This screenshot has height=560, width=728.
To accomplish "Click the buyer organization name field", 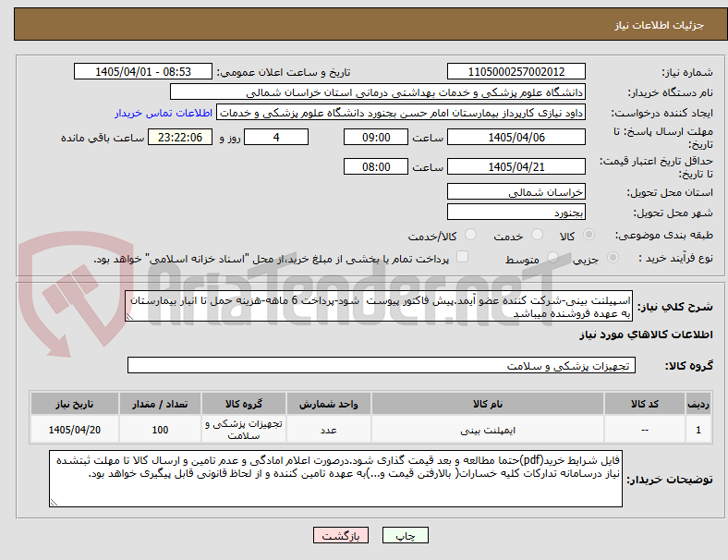I will (378, 91).
